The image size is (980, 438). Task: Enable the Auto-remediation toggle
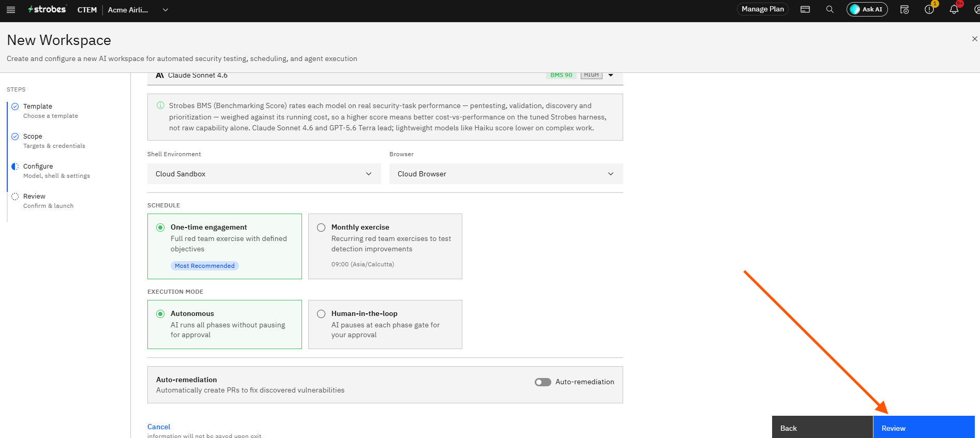pyautogui.click(x=543, y=382)
